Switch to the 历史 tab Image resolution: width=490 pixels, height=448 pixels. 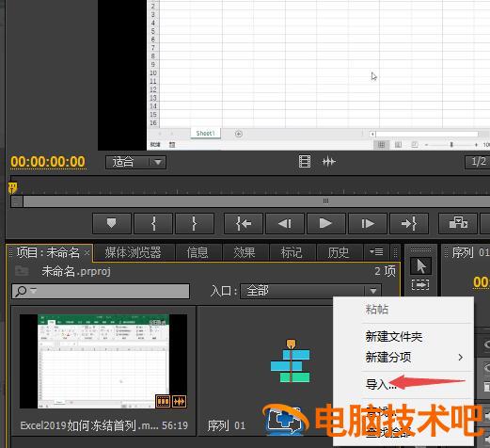[x=339, y=252]
